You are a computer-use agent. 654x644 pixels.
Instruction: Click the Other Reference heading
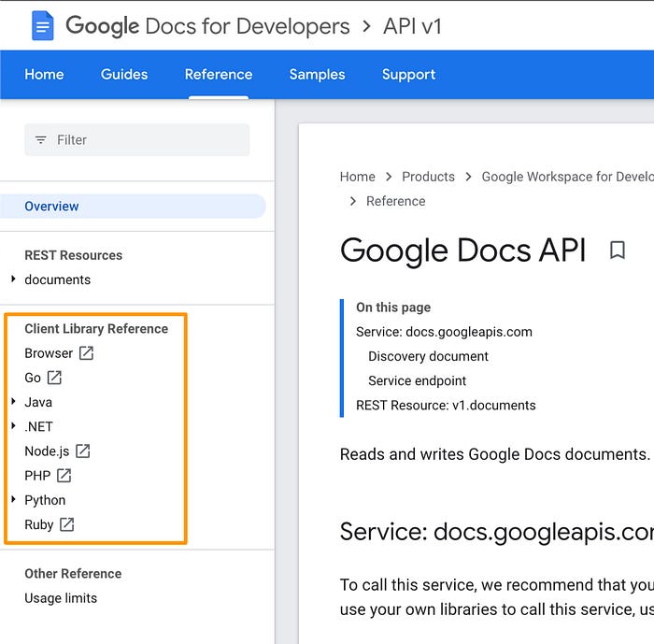tap(73, 574)
